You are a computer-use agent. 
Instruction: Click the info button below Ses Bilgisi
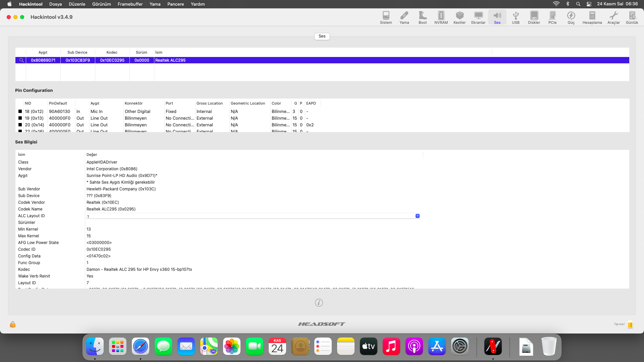tap(319, 303)
